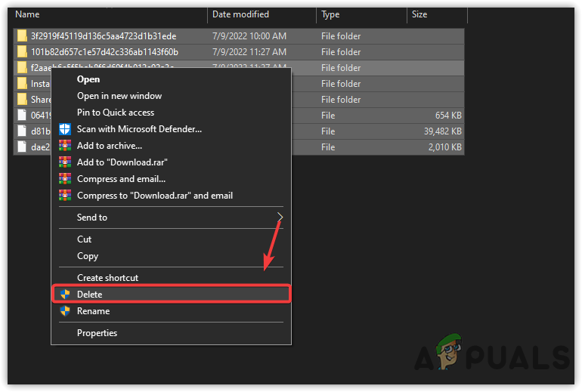This screenshot has height=392, width=582.
Task: Select Open in new window
Action: [x=119, y=96]
